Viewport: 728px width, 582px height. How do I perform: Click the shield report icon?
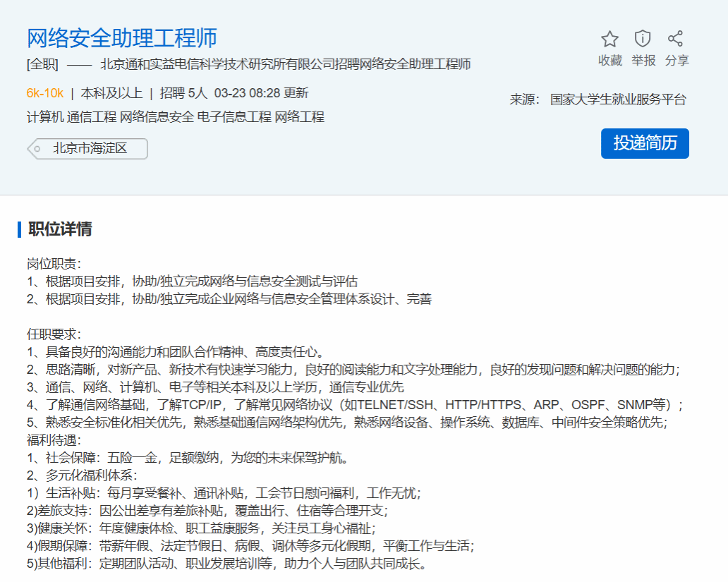pyautogui.click(x=643, y=39)
